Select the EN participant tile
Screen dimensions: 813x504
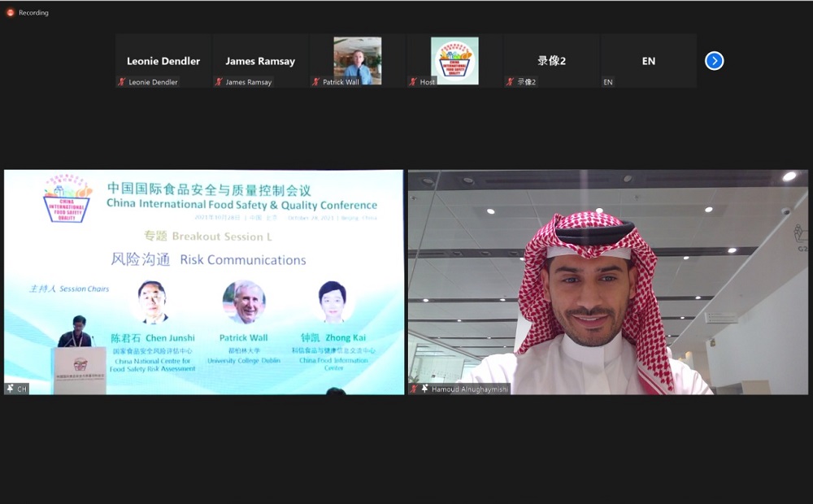(648, 60)
